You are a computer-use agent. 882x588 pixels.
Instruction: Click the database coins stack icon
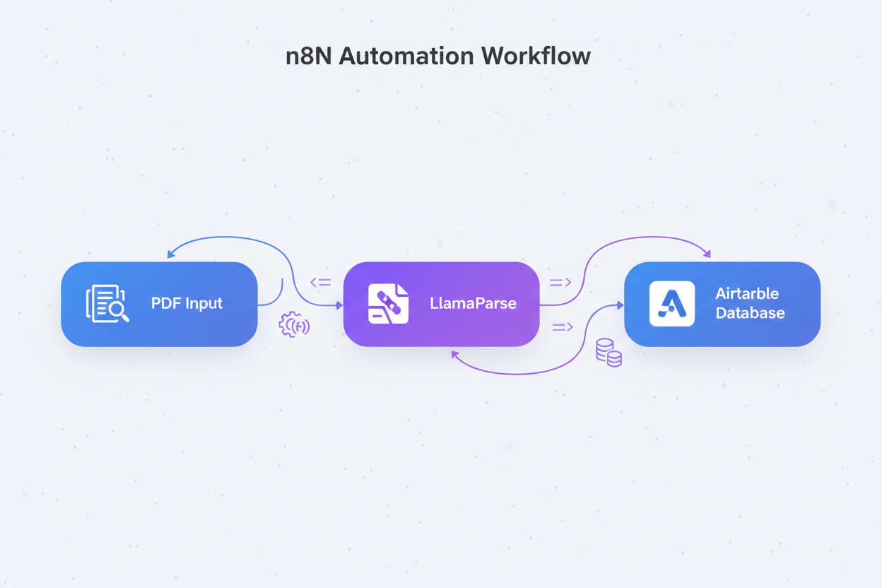(x=608, y=353)
